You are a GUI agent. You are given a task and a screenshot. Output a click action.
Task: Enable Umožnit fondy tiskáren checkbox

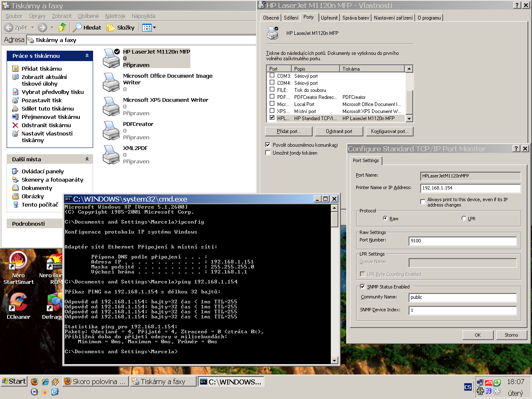pos(268,153)
